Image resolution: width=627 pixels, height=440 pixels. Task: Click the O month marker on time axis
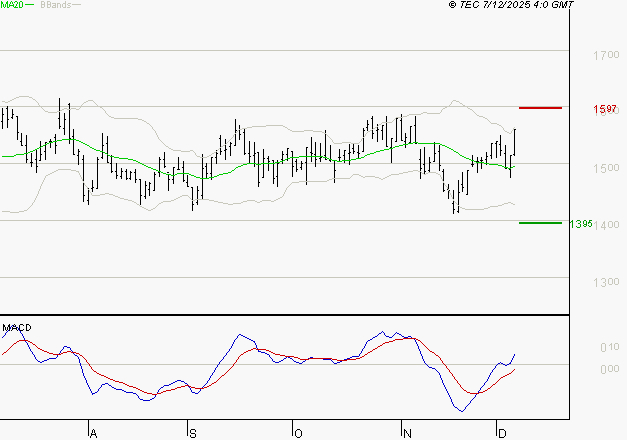[298, 433]
